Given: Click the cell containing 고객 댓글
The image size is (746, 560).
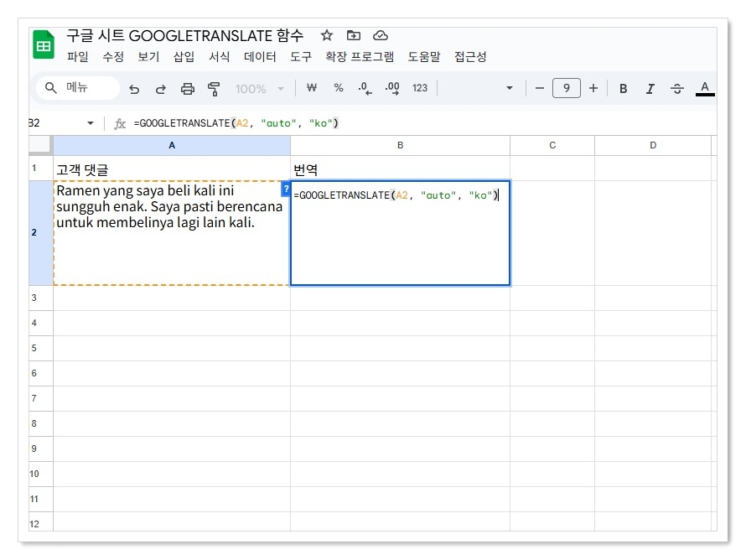Looking at the screenshot, I should tap(172, 169).
